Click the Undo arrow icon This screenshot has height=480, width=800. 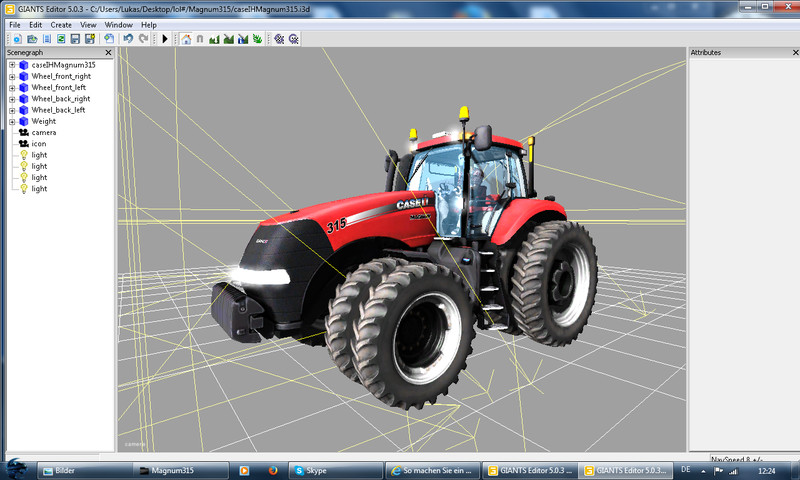pos(128,39)
